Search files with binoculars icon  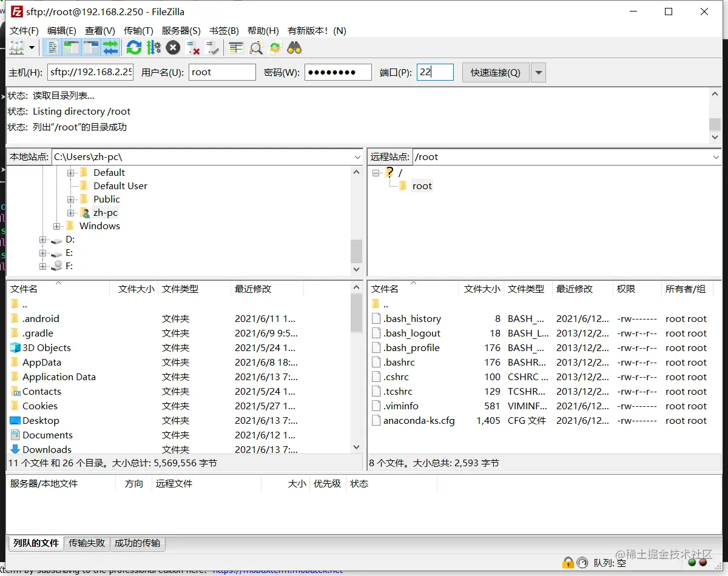click(294, 47)
